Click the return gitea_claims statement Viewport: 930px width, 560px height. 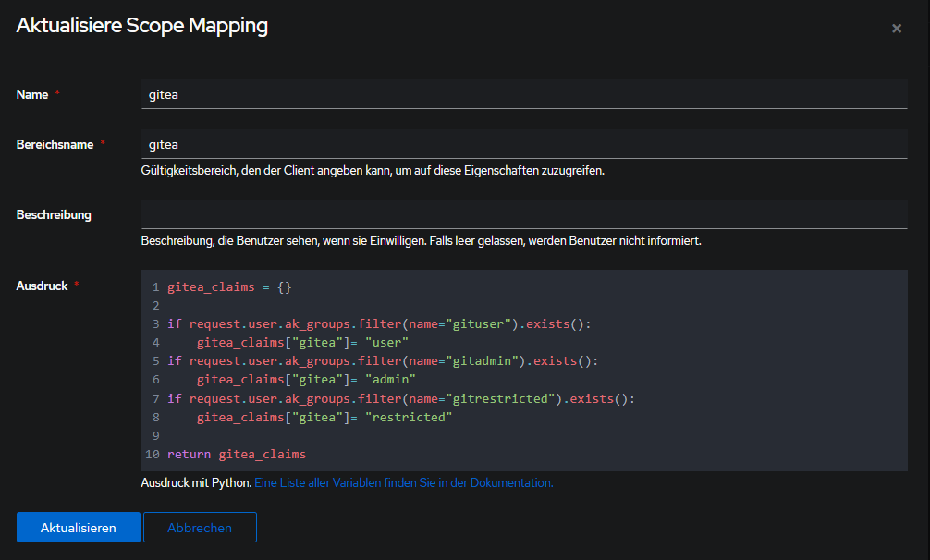(x=236, y=455)
